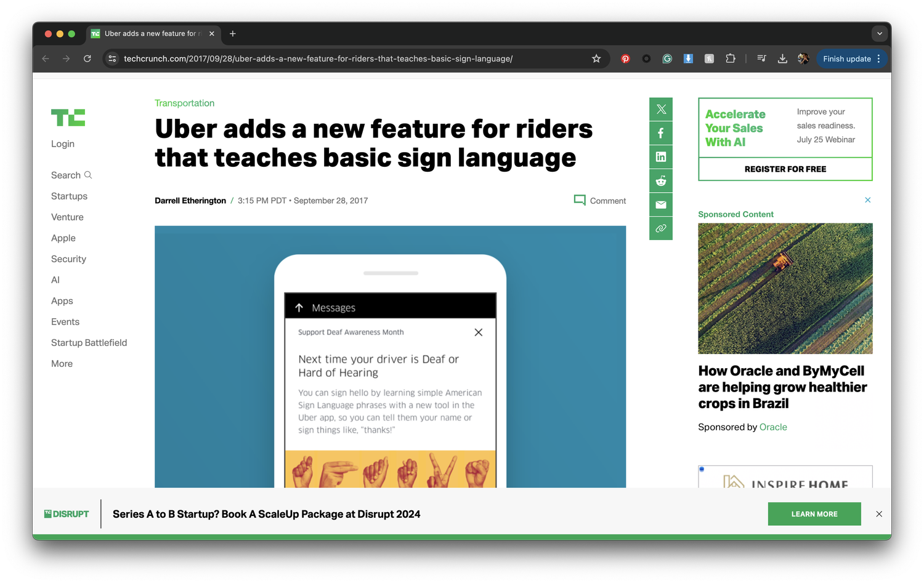Click the Comment button
Screen dimensions: 924x583
(x=599, y=201)
